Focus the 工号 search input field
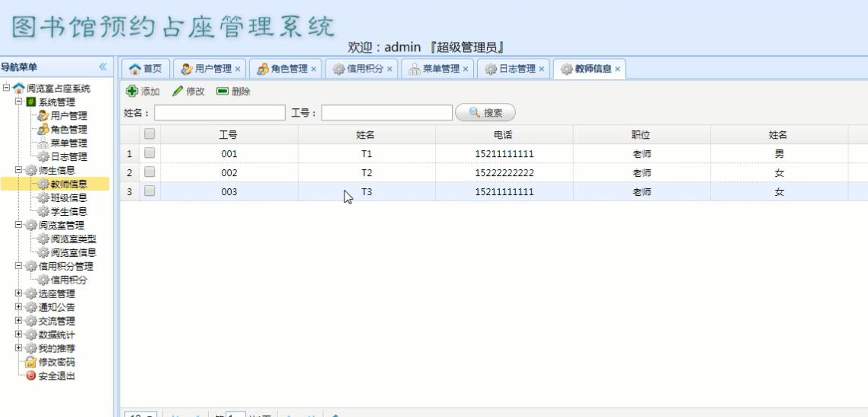 (387, 113)
